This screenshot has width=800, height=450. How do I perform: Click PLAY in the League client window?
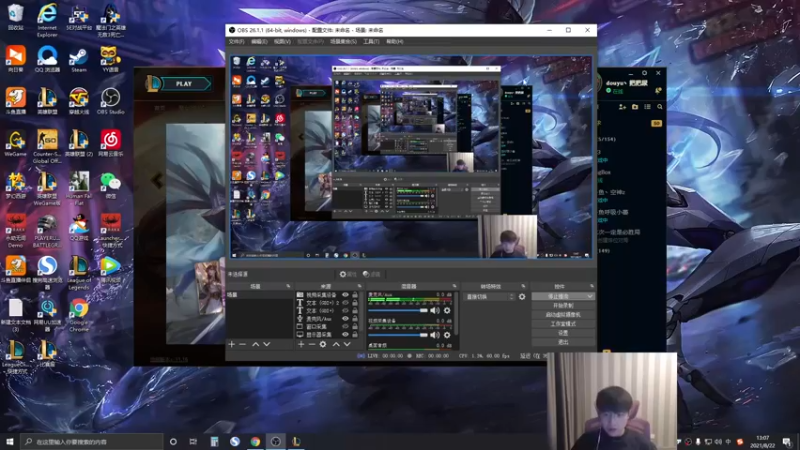coord(184,84)
